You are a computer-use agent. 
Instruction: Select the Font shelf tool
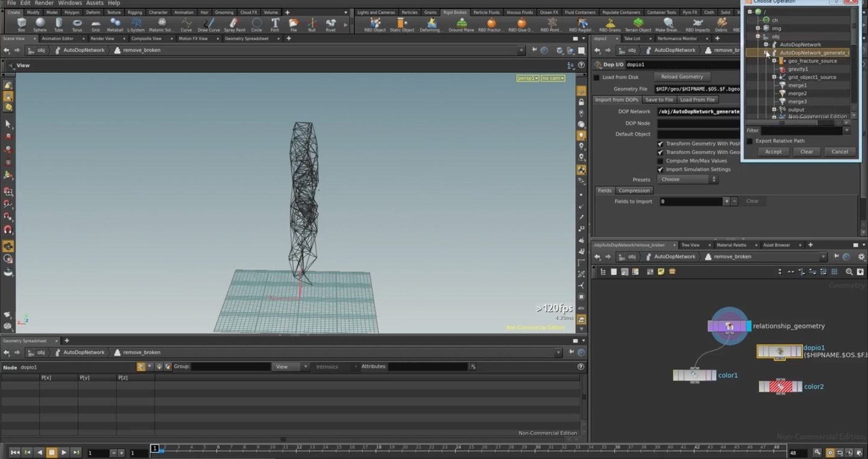[275, 25]
